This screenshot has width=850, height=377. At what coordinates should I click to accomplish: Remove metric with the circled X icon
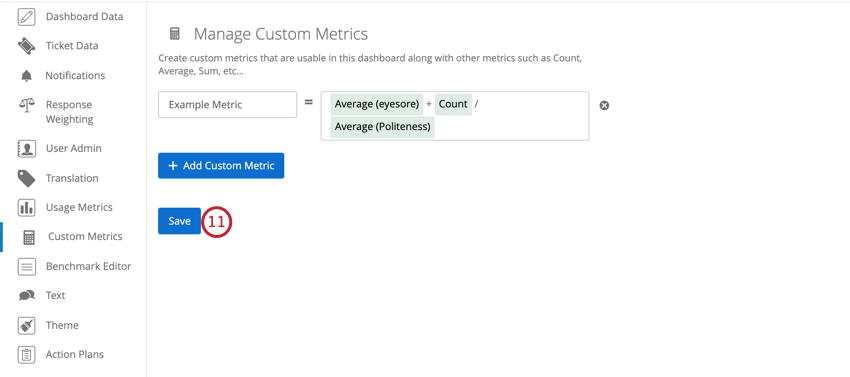point(604,105)
